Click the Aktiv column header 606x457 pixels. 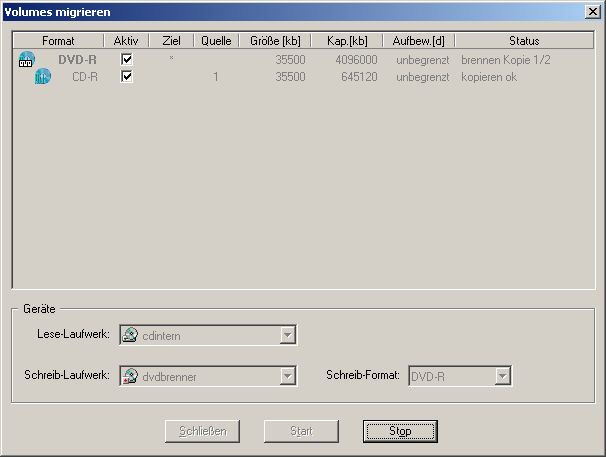coord(127,41)
